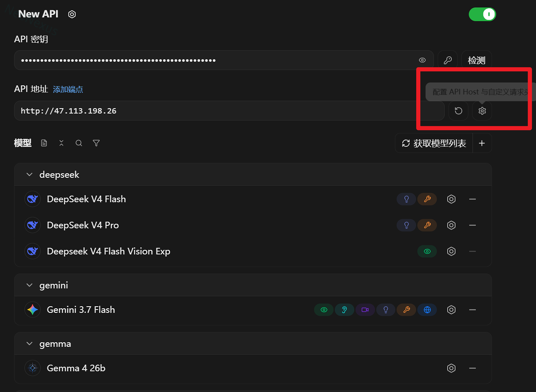This screenshot has width=536, height=392.
Task: Click the tool wrench tag on DeepSeek V4 Pro
Action: [x=427, y=225]
